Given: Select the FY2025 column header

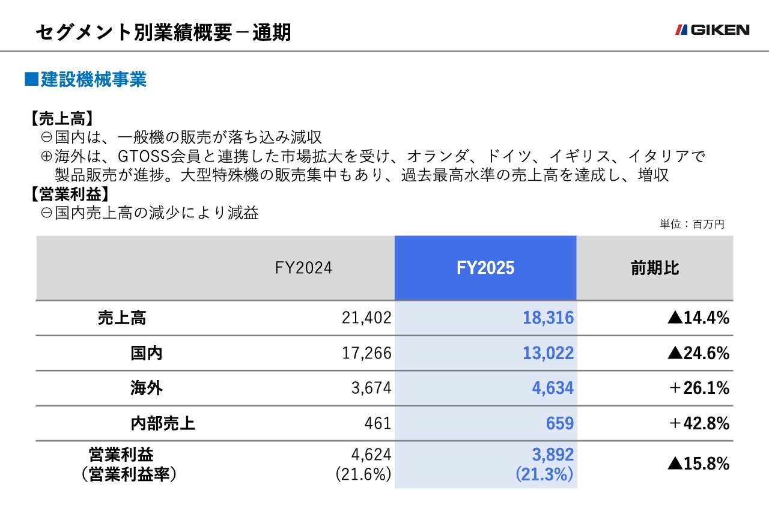Looking at the screenshot, I should 485,268.
